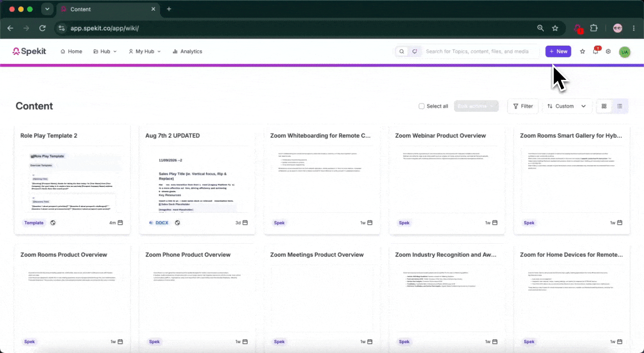Reload the browser page
The image size is (644, 353).
tap(43, 28)
